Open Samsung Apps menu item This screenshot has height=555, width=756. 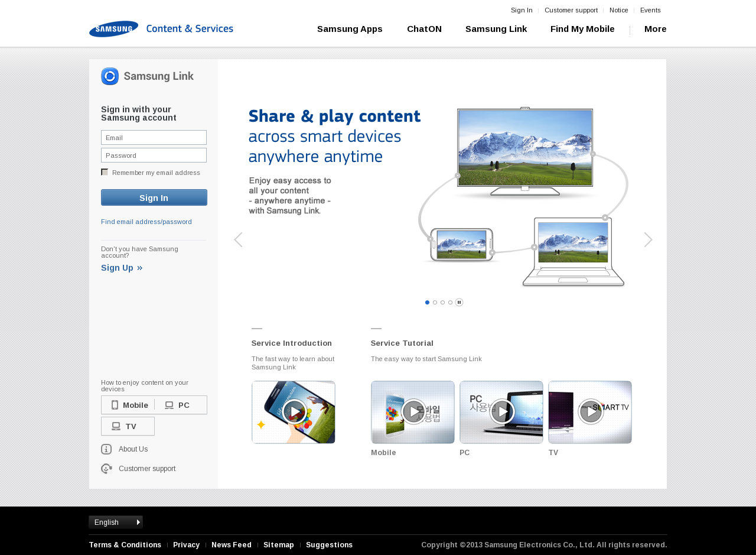coord(350,29)
